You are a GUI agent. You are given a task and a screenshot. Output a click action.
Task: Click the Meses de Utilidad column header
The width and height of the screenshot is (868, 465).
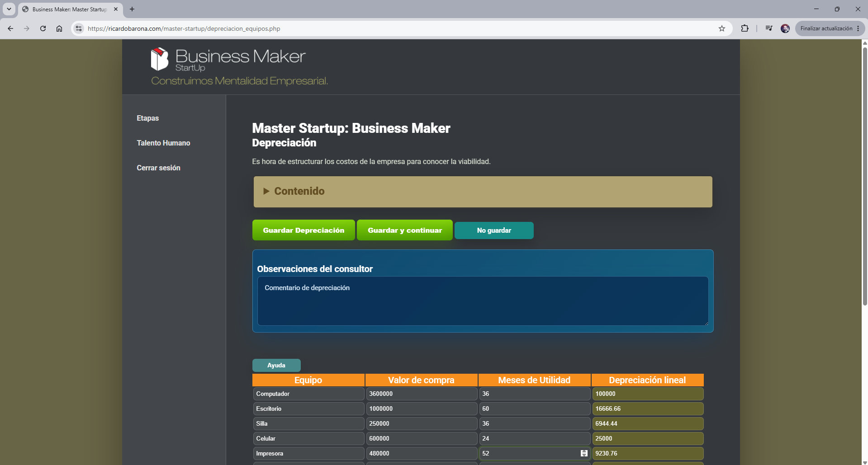(535, 380)
